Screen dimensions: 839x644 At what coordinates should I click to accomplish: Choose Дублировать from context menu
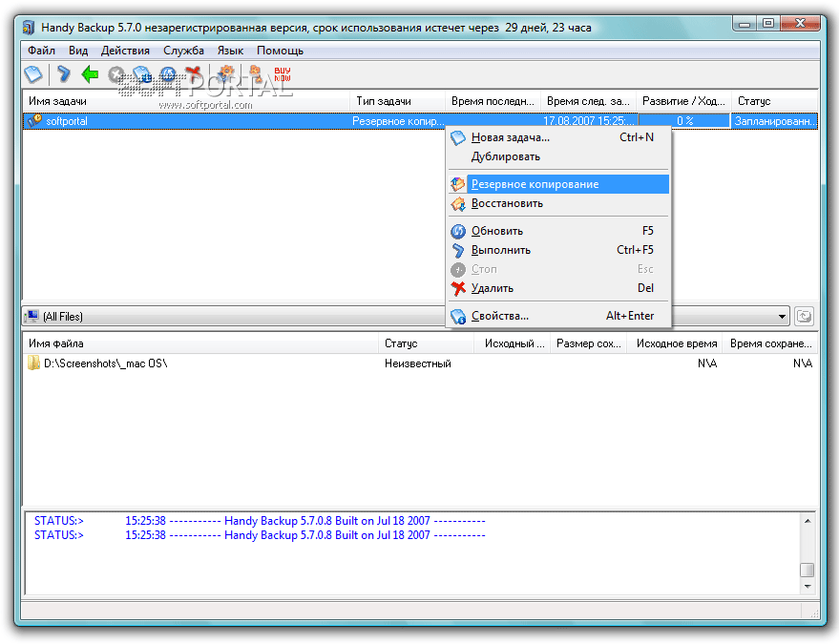click(558, 156)
